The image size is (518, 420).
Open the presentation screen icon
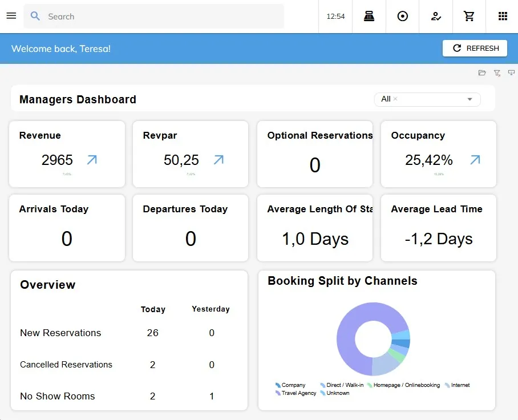pyautogui.click(x=512, y=73)
